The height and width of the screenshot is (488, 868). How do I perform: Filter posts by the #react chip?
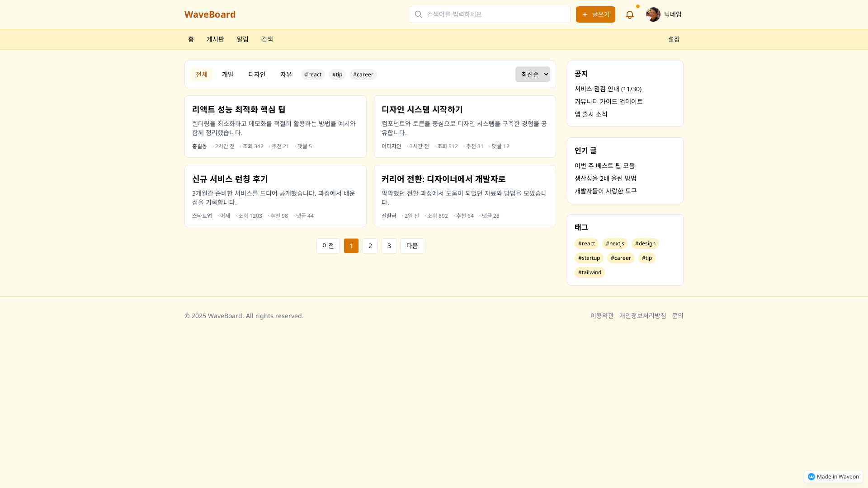313,74
